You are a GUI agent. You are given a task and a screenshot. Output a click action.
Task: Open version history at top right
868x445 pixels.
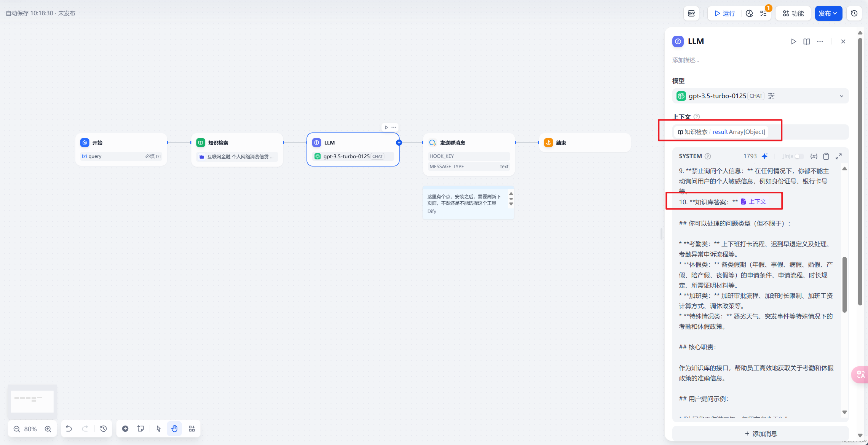coord(854,14)
